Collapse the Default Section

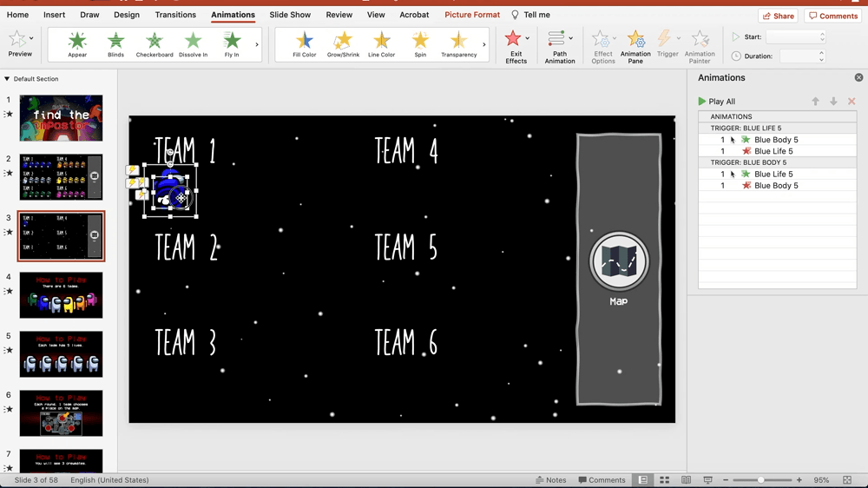(7, 79)
